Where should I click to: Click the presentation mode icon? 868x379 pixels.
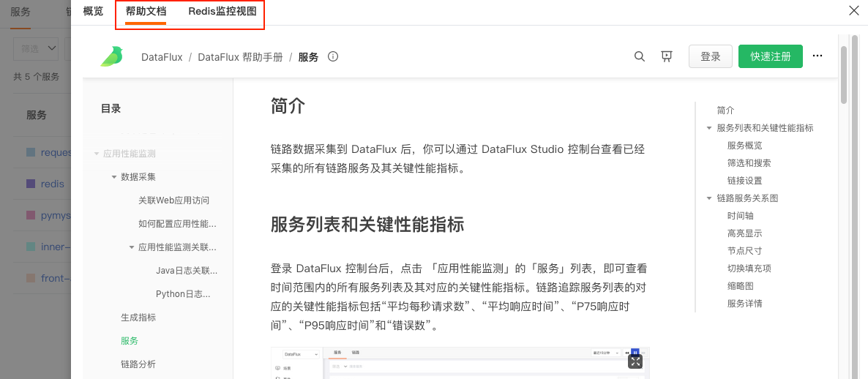(667, 56)
